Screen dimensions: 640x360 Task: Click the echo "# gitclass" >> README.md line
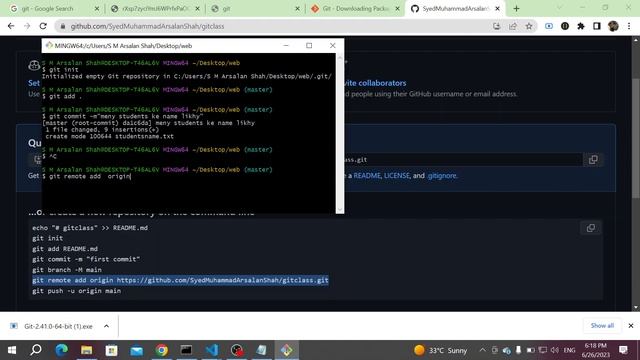coord(90,228)
